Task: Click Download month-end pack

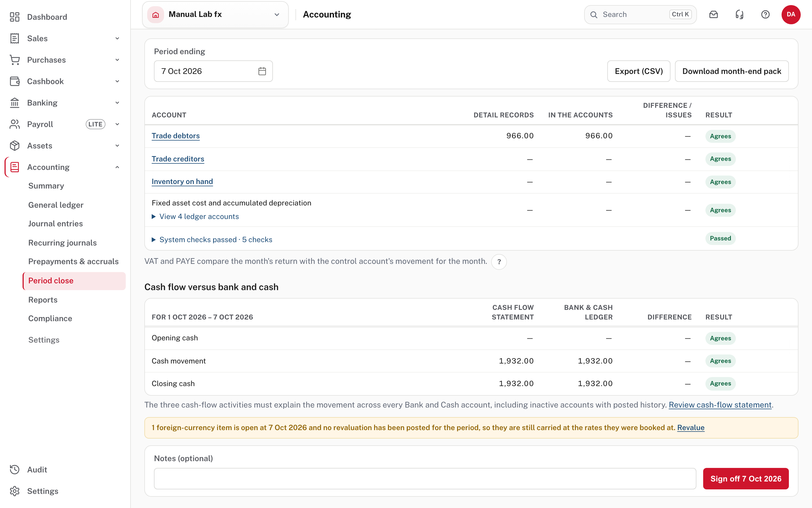Action: pyautogui.click(x=731, y=71)
